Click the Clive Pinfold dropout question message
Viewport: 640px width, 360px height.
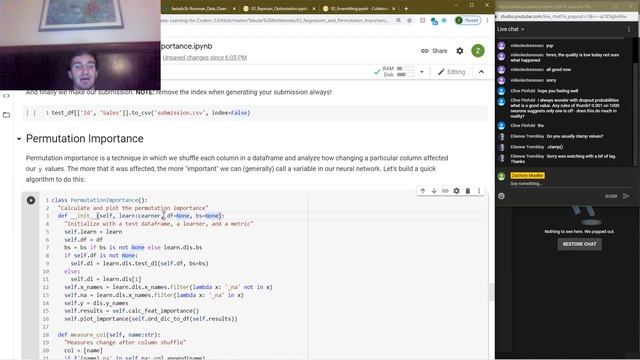point(565,108)
